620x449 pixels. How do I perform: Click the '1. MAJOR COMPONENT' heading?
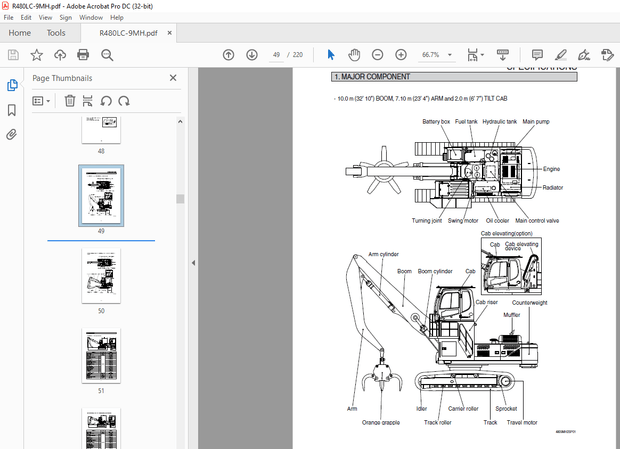point(372,77)
